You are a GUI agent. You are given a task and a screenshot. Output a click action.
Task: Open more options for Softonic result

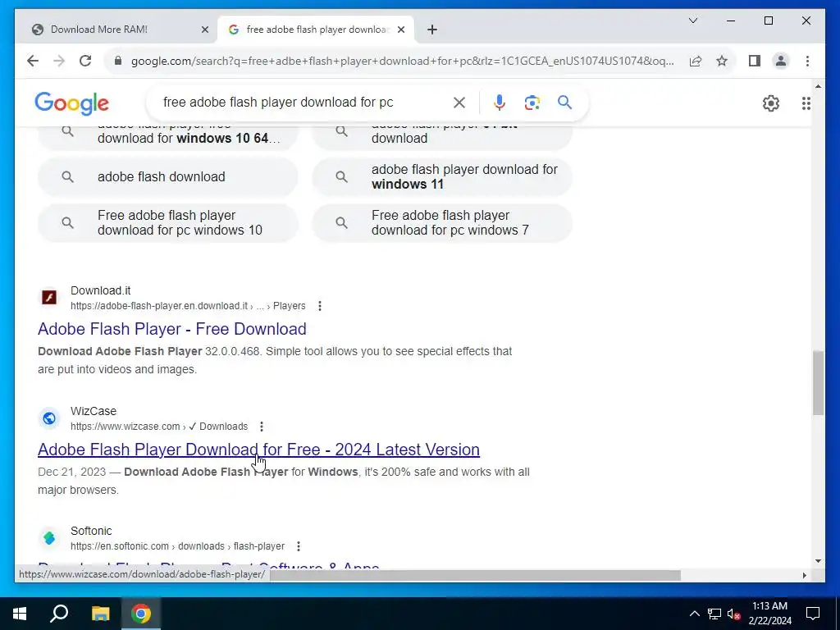point(299,546)
